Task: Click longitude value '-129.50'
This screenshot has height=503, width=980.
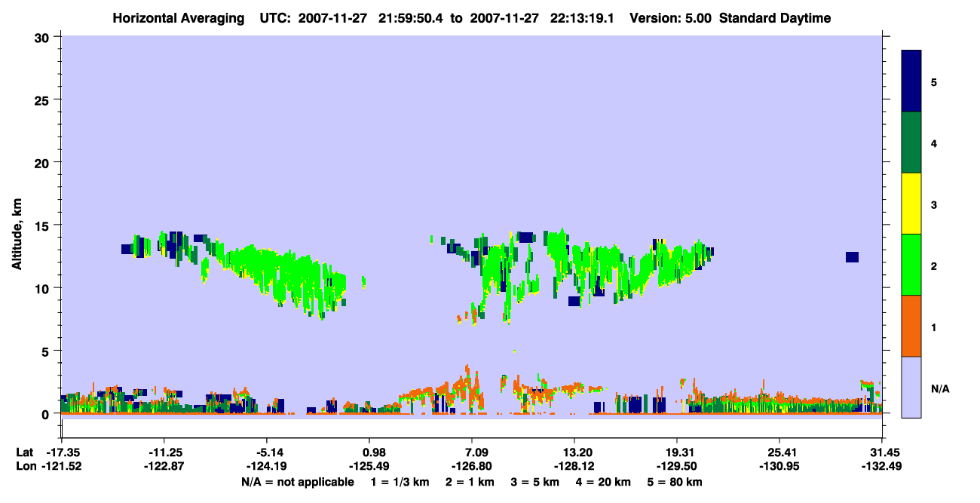Action: (677, 465)
